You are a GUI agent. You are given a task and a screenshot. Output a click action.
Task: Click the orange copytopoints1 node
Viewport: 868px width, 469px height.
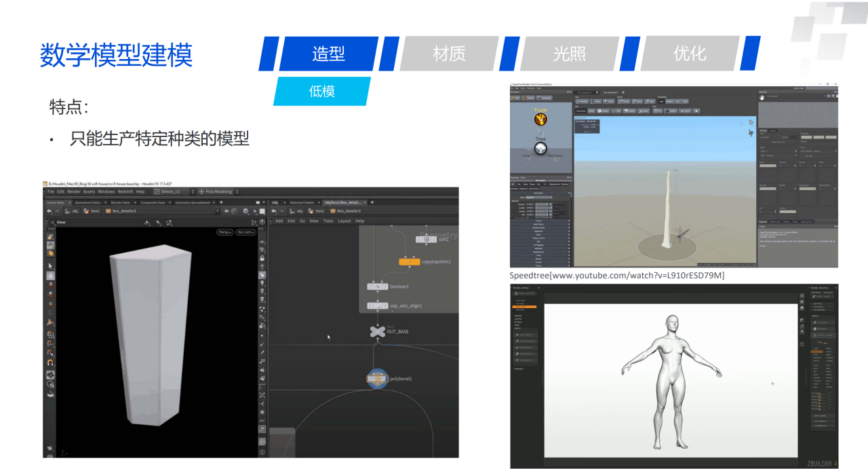click(409, 261)
